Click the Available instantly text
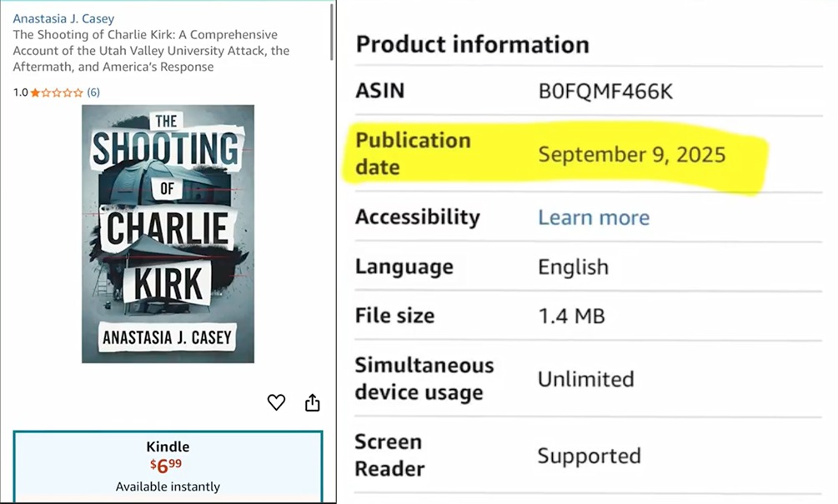838x504 pixels. point(168,487)
